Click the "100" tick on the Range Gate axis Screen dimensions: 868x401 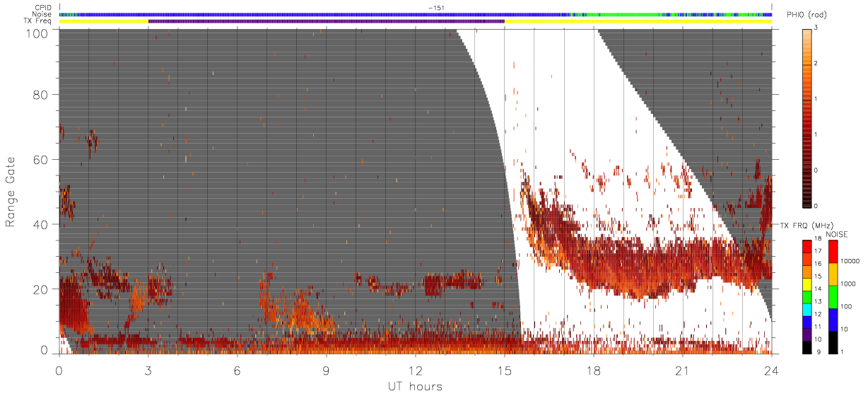click(x=37, y=33)
